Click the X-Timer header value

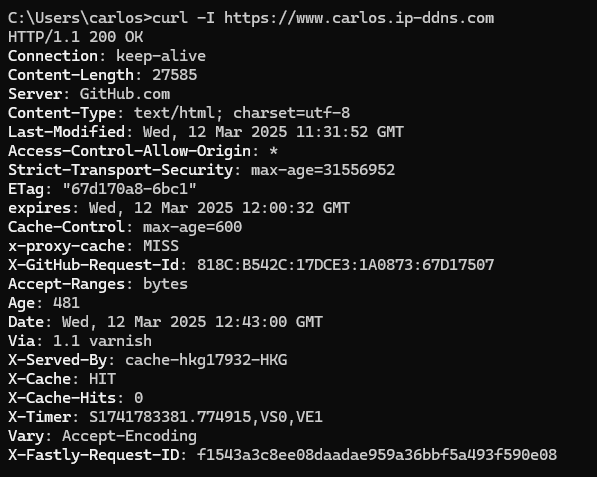(x=206, y=417)
